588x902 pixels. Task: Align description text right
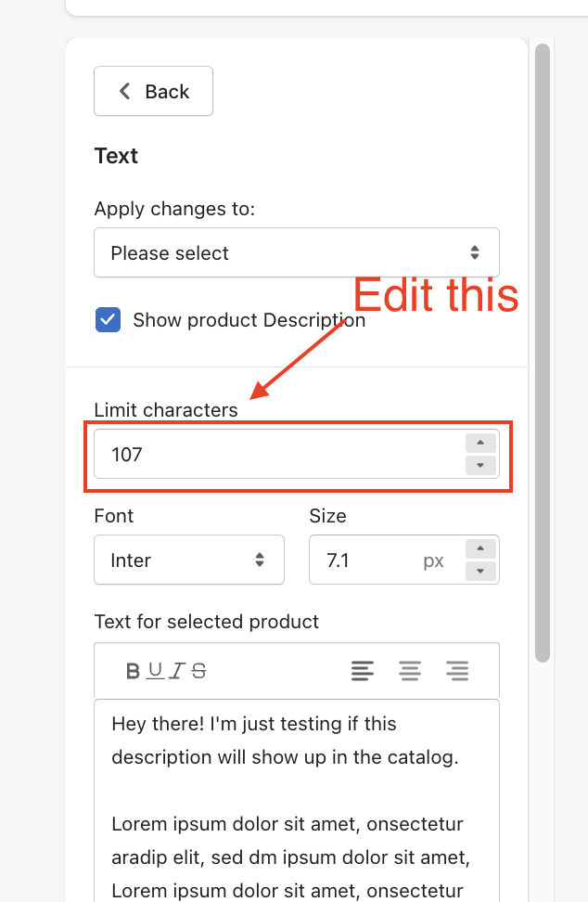[457, 671]
